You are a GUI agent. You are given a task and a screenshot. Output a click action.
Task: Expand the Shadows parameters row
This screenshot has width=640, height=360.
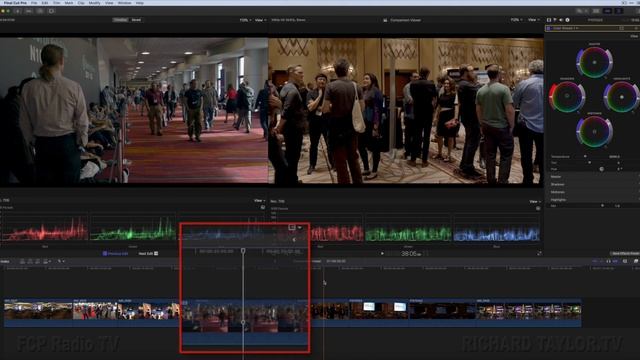593,184
